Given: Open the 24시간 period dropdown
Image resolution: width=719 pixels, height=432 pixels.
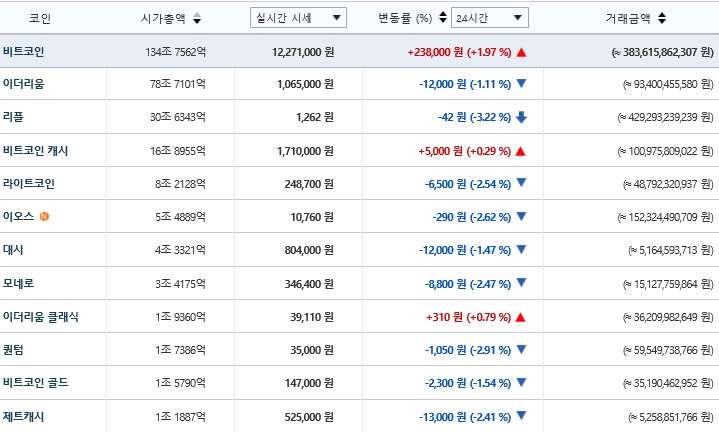Looking at the screenshot, I should pyautogui.click(x=490, y=18).
